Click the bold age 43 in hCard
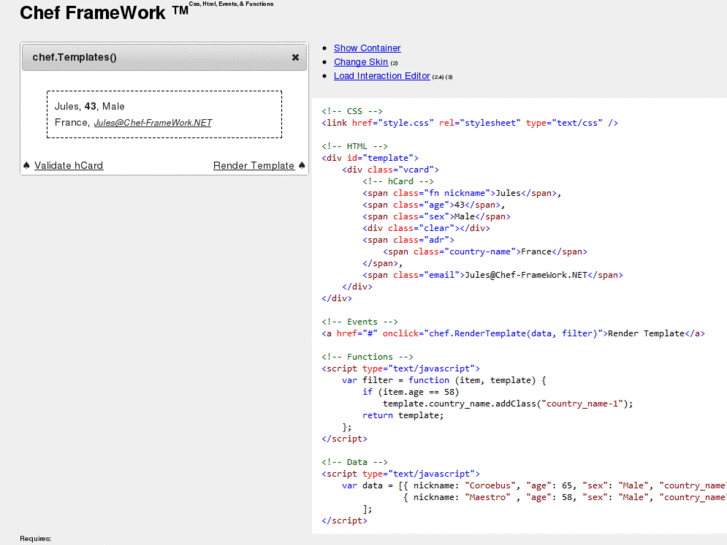This screenshot has height=545, width=727. coord(91,106)
